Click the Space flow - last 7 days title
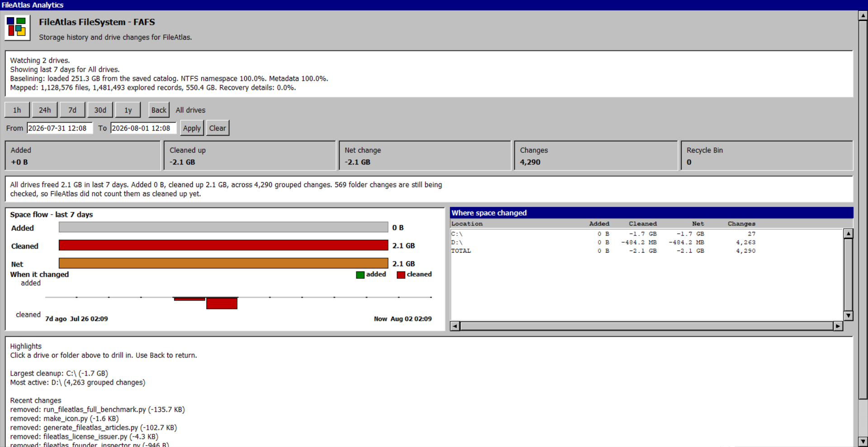The height and width of the screenshot is (447, 868). point(52,215)
